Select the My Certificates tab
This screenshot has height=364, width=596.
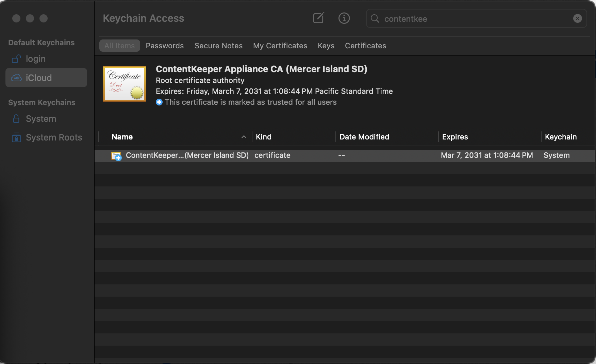coord(280,46)
